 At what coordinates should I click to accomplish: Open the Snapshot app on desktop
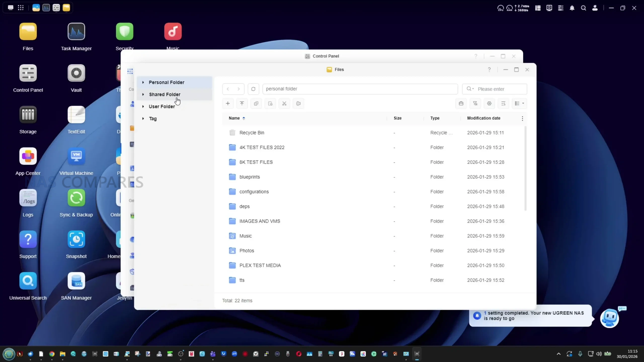(x=76, y=240)
